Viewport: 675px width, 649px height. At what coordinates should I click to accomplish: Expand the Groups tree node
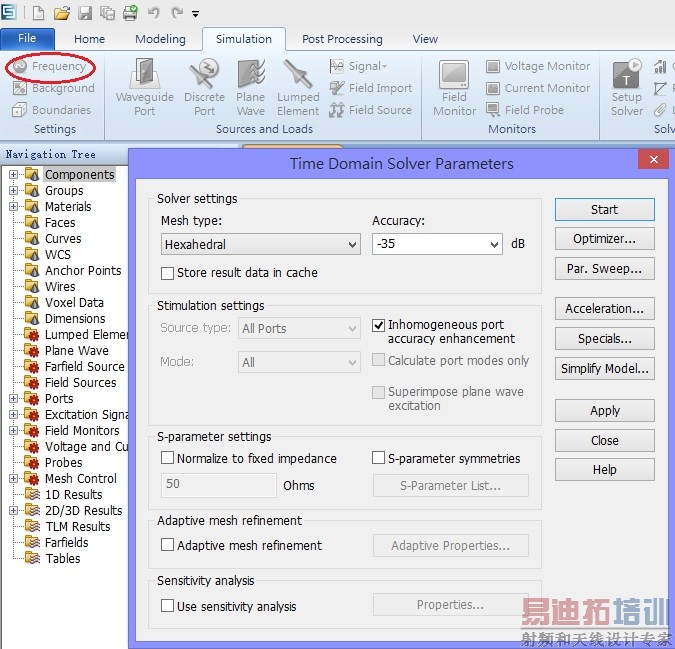13,190
